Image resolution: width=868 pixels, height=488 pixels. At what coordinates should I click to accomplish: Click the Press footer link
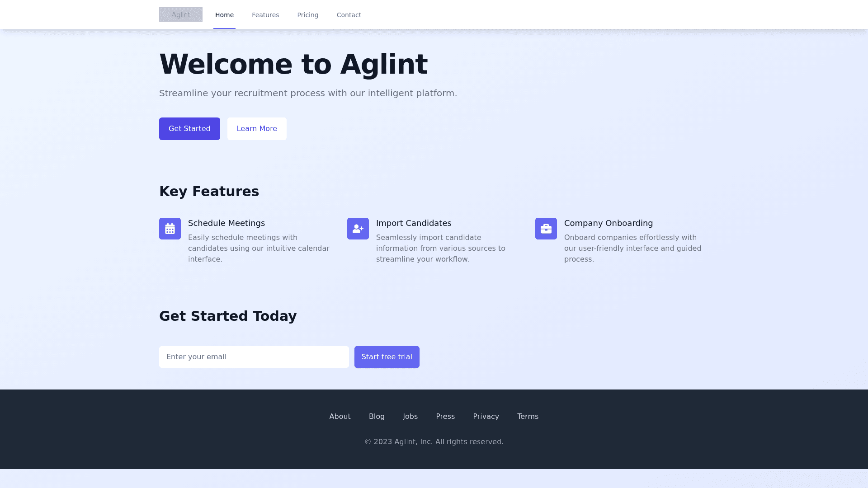(445, 417)
